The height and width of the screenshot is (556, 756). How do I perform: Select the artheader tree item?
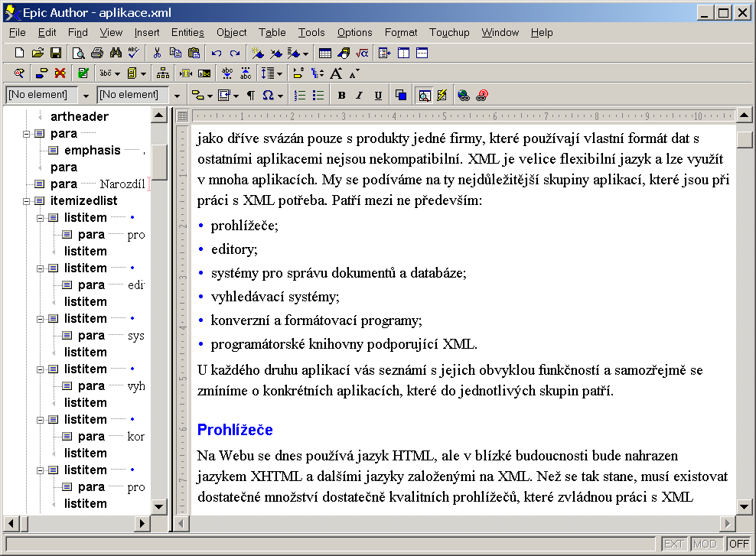click(x=80, y=116)
